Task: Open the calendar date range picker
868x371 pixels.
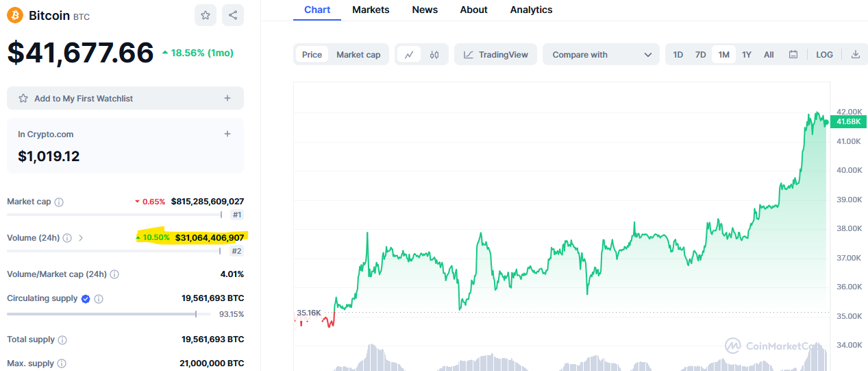Action: tap(793, 55)
